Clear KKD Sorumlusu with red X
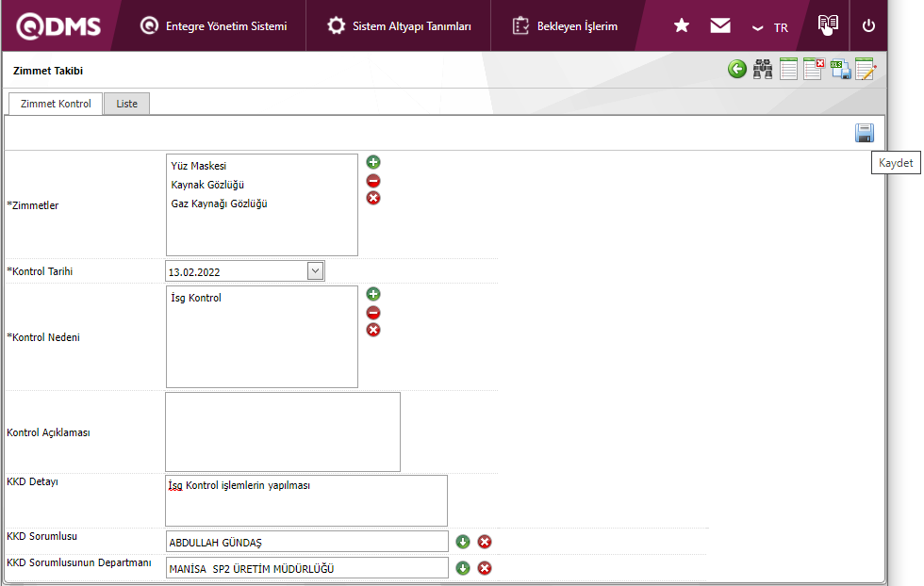This screenshot has height=586, width=924. click(x=485, y=542)
